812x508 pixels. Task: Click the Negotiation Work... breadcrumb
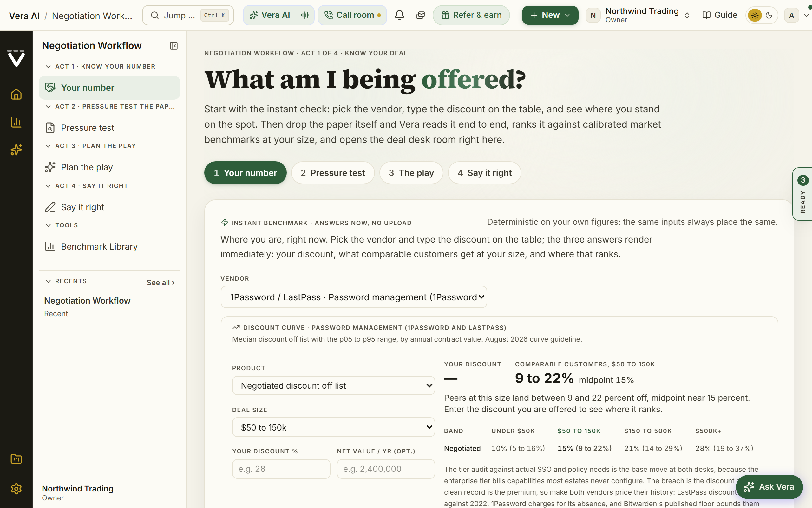coord(92,16)
